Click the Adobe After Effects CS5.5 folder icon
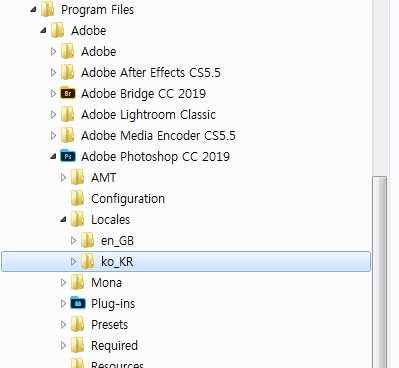Screen dimensions: 399x368 [x=67, y=72]
